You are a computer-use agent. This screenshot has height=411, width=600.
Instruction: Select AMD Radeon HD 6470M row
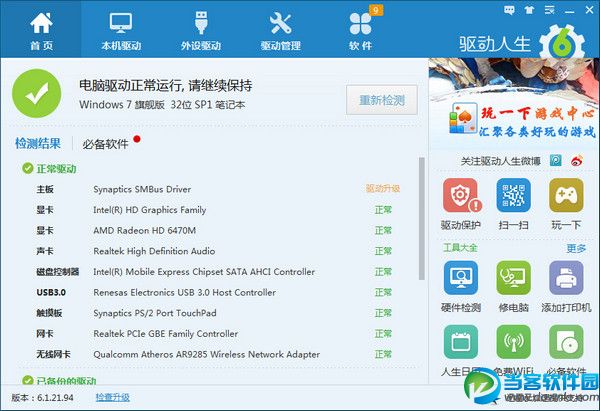(218, 230)
